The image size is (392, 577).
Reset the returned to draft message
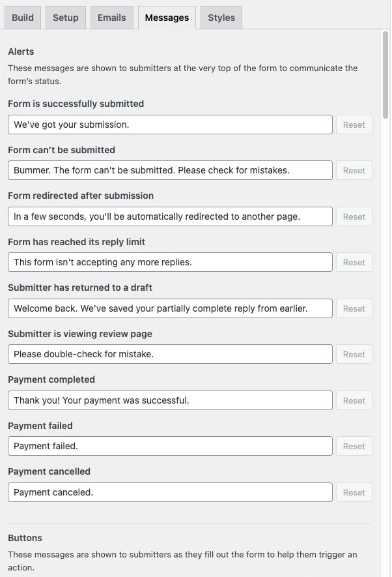(354, 308)
